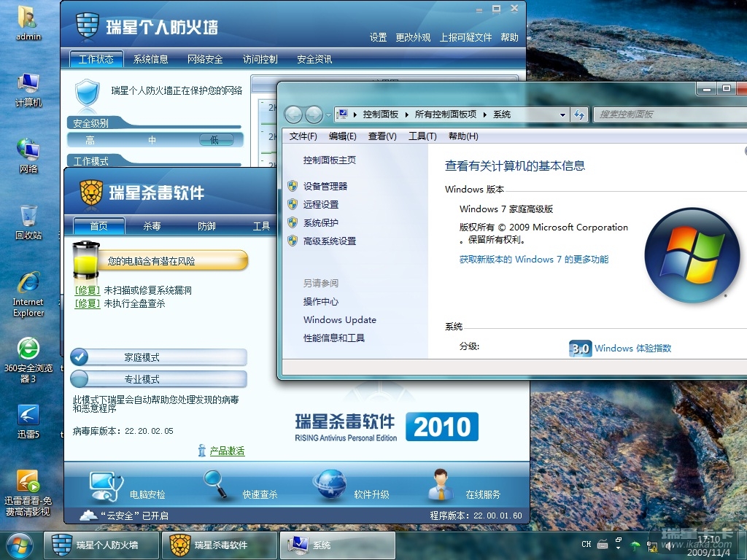This screenshot has width=747, height=560.
Task: Click 电脑安检 icon in Rising Antivirus
Action: click(x=106, y=486)
